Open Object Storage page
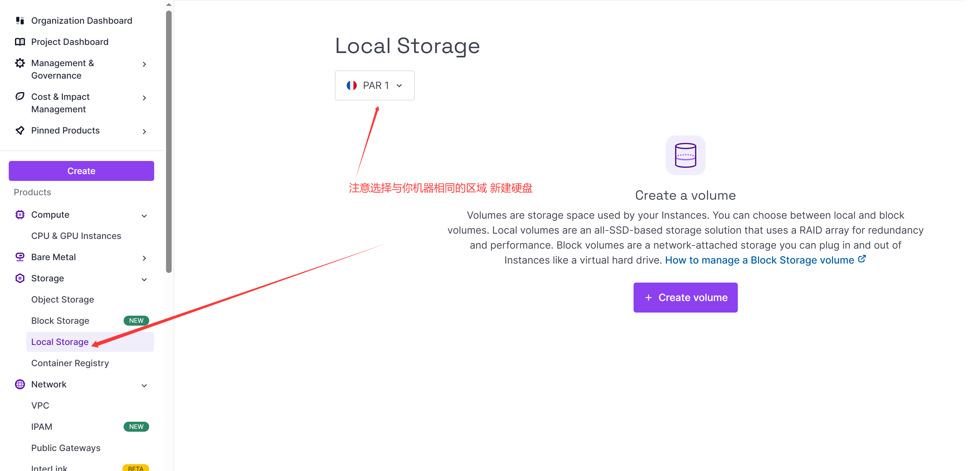 (x=62, y=299)
